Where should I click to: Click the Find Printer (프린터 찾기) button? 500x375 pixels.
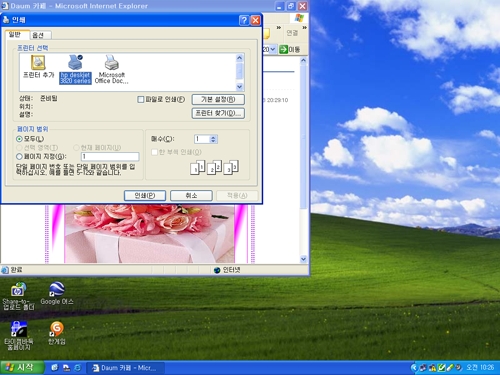tap(218, 113)
